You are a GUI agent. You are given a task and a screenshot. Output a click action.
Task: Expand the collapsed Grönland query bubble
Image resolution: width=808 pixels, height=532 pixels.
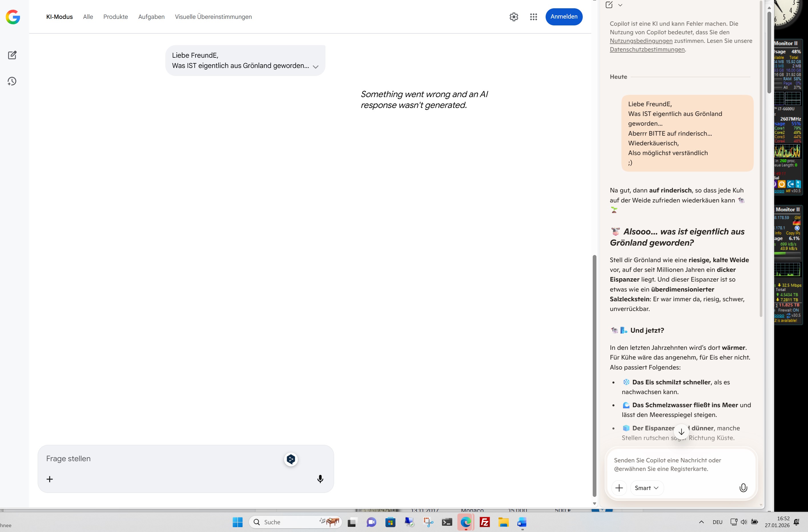tap(315, 67)
